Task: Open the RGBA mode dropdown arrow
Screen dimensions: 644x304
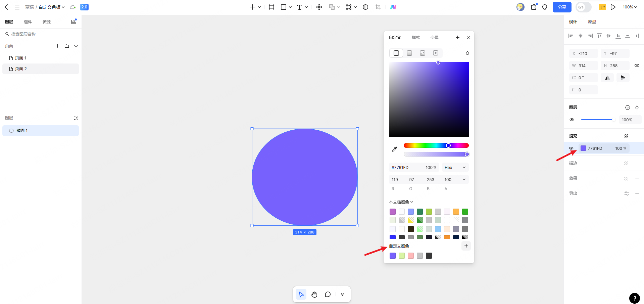Action: 464,180
